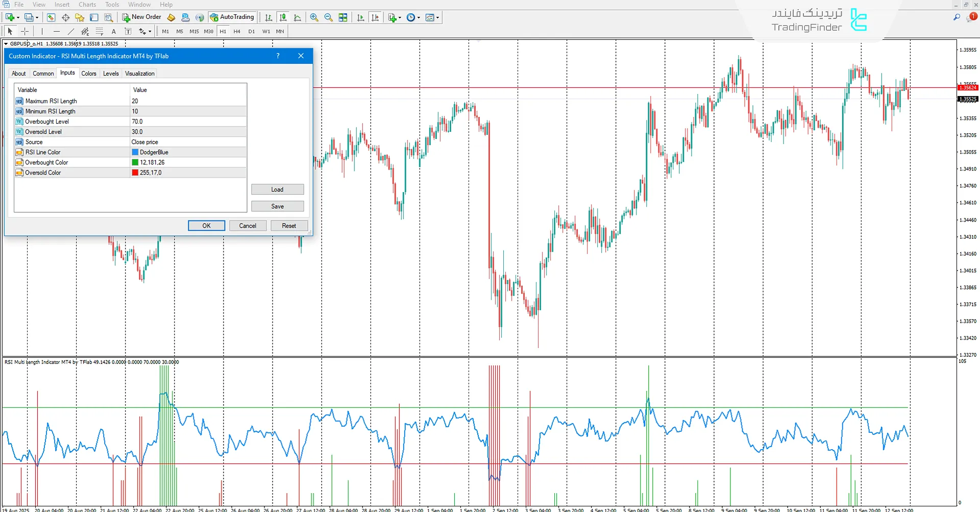Select the line chart icon
980x512 pixels.
(297, 17)
